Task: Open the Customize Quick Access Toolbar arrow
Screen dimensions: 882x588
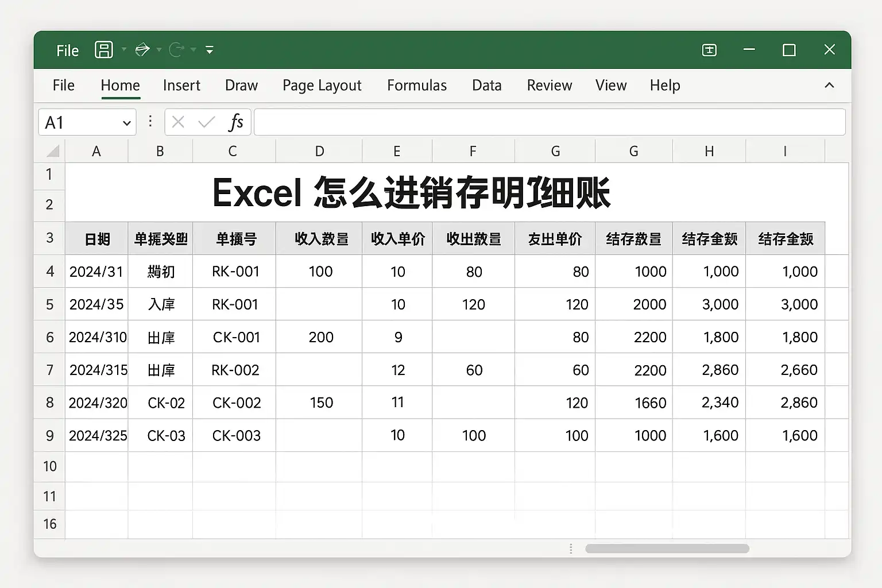Action: 210,51
